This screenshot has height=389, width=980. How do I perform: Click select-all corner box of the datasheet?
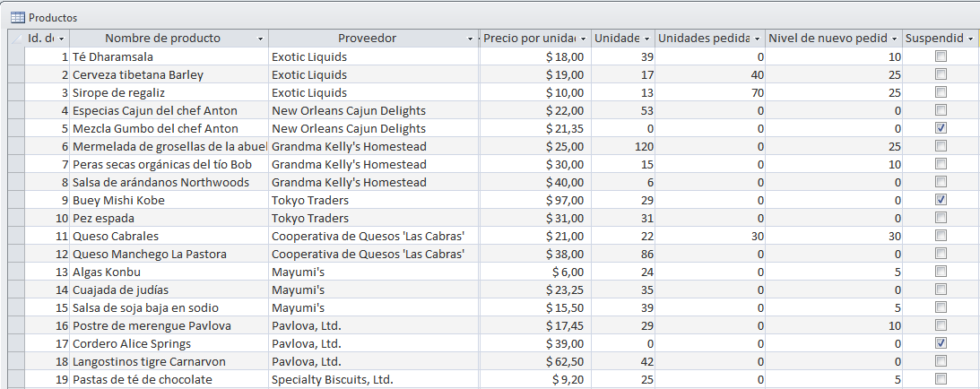pos(17,38)
